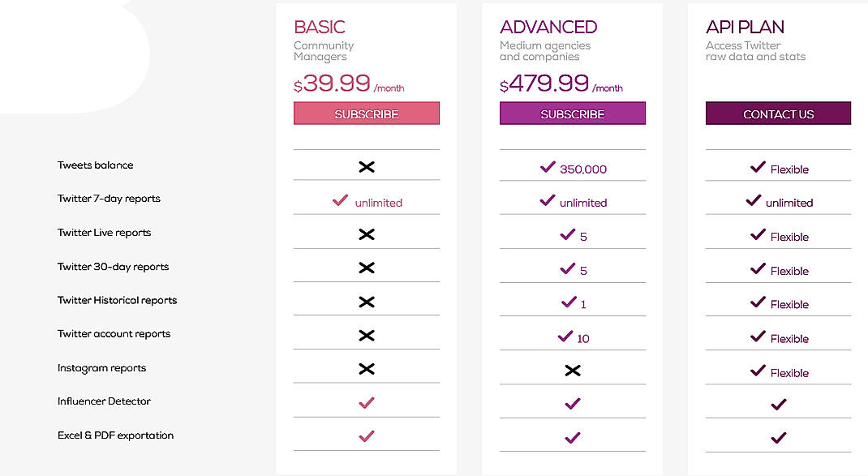Click the Instagram reports feature label

pyautogui.click(x=101, y=368)
